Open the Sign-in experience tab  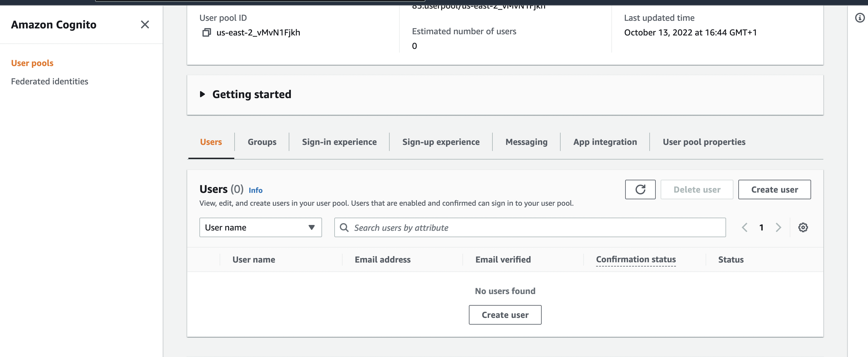339,142
